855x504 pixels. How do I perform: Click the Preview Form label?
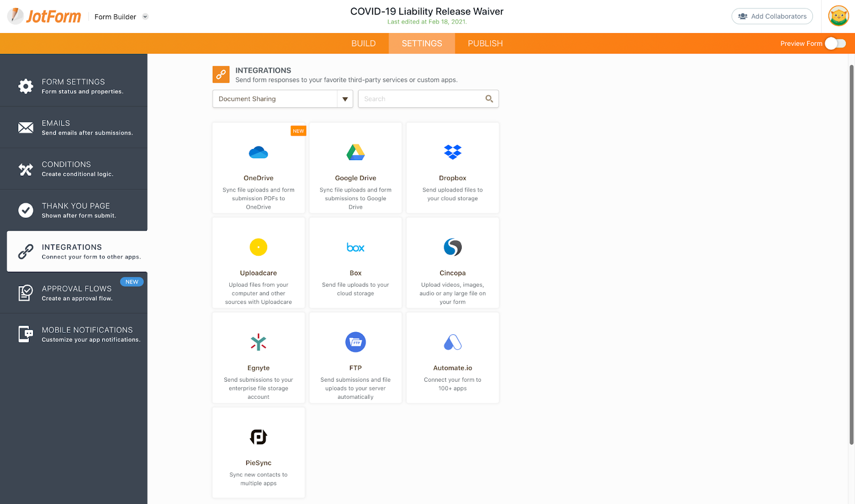[x=801, y=44]
